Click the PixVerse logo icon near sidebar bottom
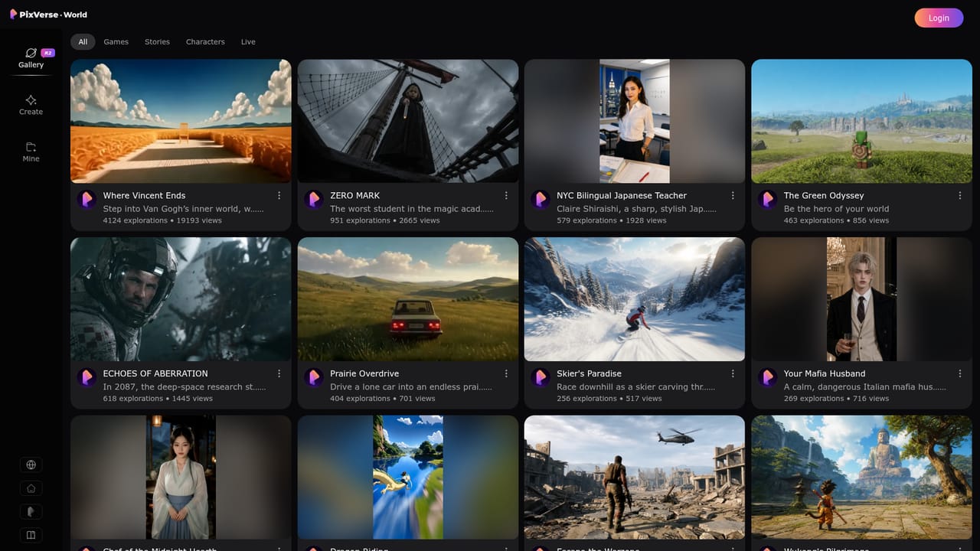 (x=31, y=512)
